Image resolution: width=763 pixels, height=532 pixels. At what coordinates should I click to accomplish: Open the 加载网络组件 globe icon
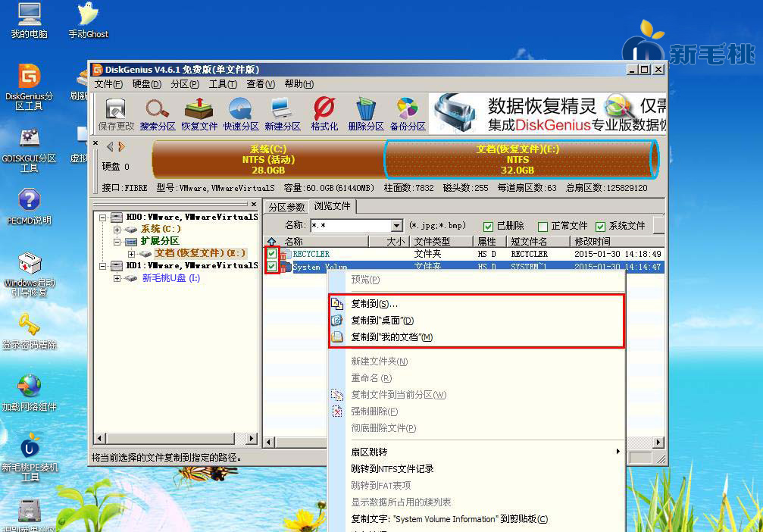(x=30, y=393)
